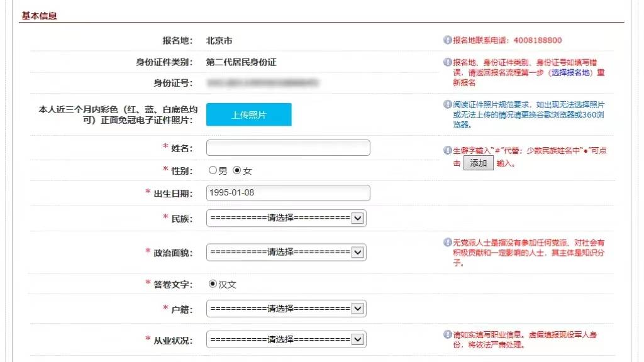Expand the 政治面貌 dropdown
The width and height of the screenshot is (644, 362).
pos(286,252)
